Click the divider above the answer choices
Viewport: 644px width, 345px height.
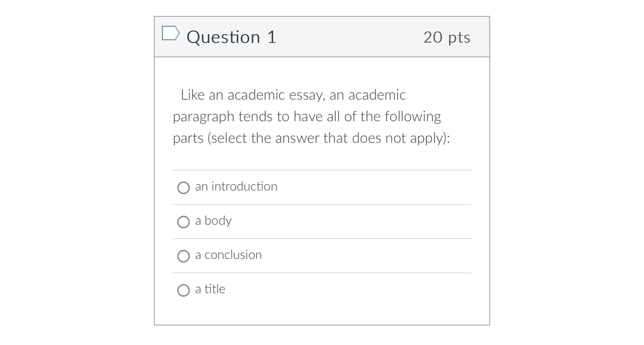[322, 169]
